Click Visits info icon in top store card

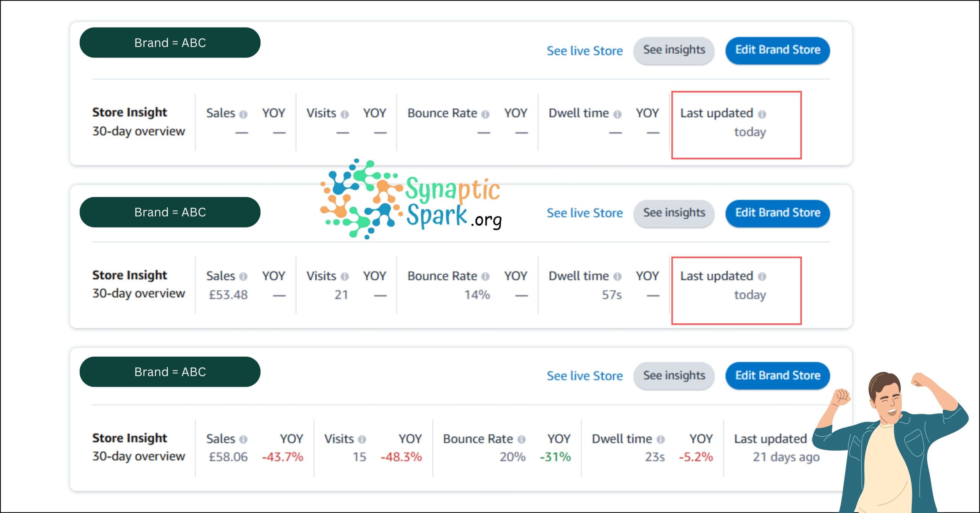point(345,114)
